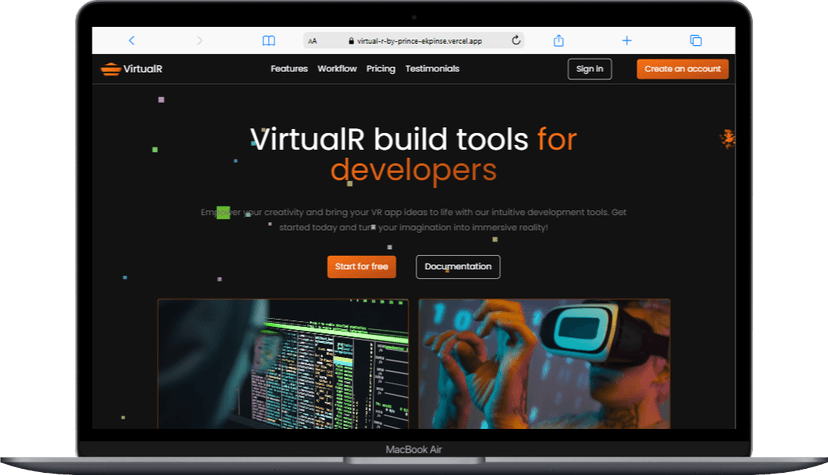Open the bookmarks book icon
Viewport: 828px width, 475px height.
point(269,41)
